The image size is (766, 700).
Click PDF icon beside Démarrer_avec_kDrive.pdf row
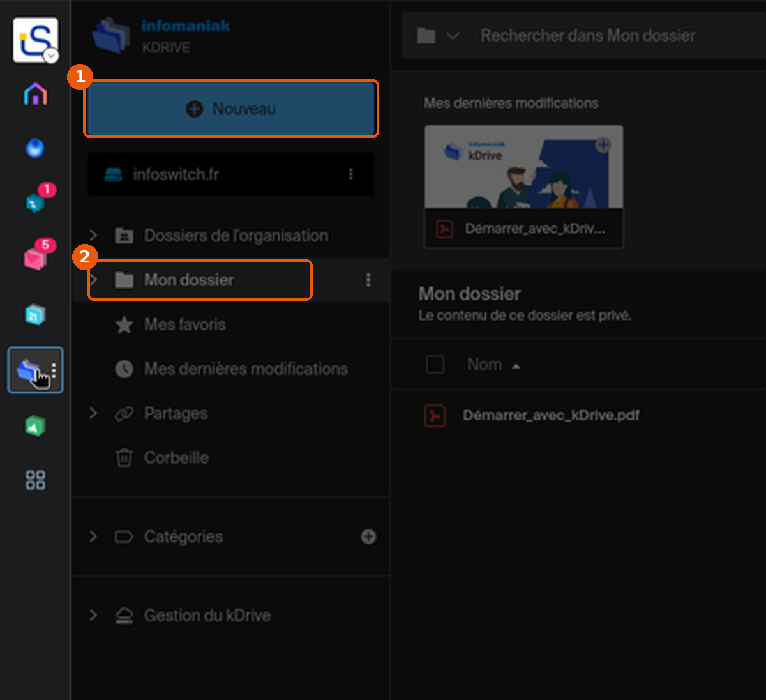(435, 415)
